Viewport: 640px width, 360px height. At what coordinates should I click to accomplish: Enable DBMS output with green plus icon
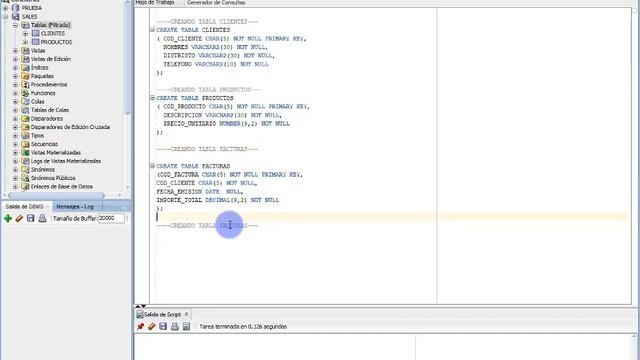[x=8, y=218]
